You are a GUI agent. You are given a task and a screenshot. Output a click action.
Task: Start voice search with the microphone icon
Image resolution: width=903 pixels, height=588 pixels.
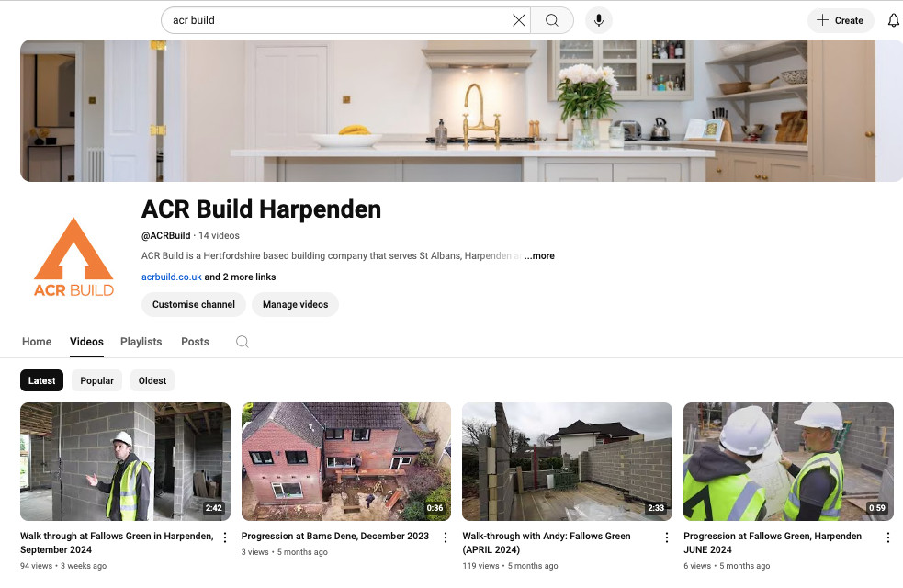(599, 20)
